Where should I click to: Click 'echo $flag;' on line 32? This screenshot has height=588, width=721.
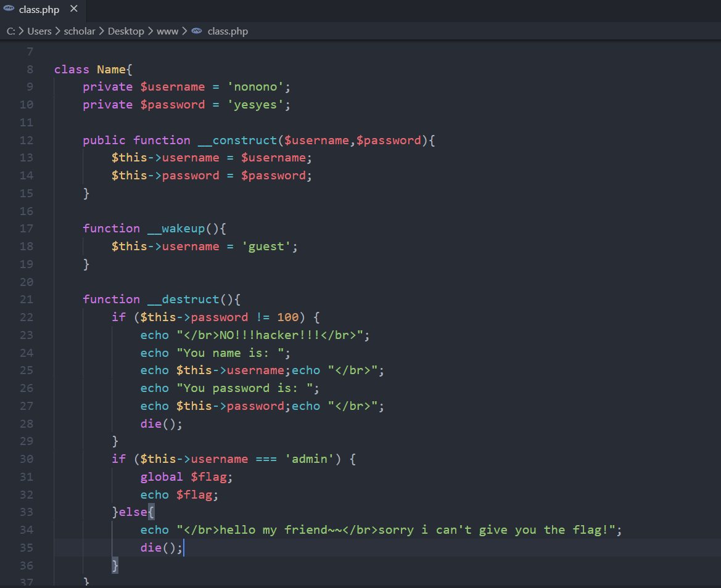pos(179,495)
